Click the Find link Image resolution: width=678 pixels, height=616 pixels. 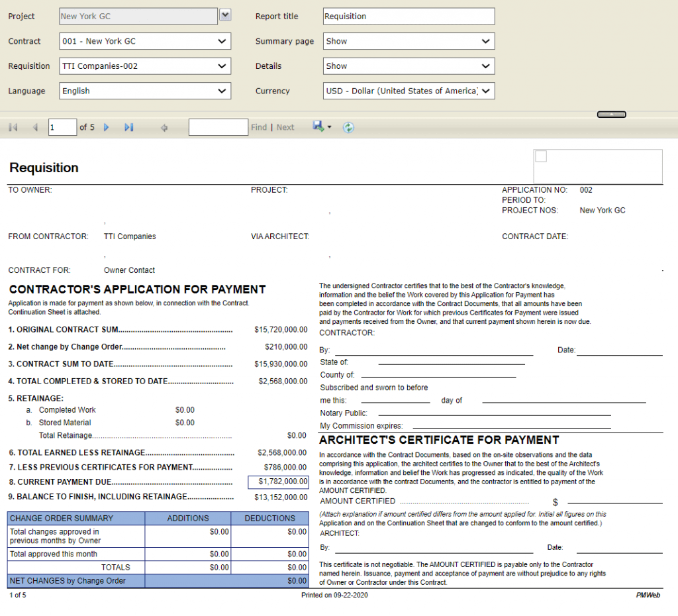tap(259, 127)
